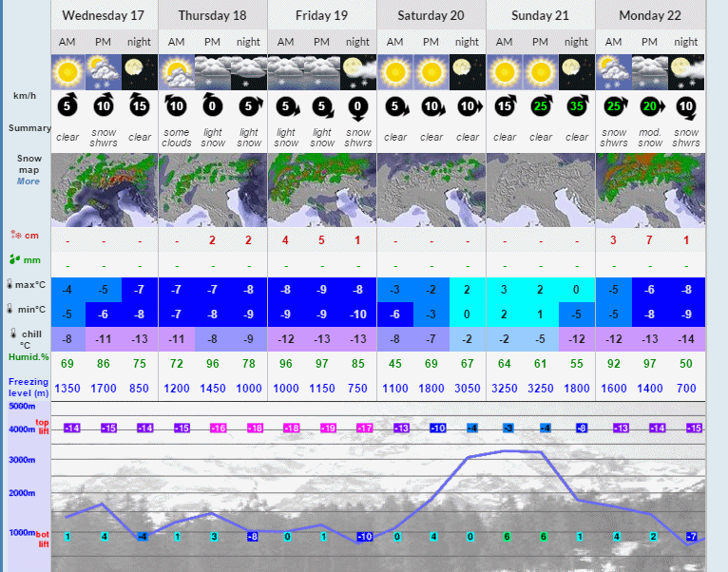Open Friday 19 snow map thumbnail

coord(322,190)
